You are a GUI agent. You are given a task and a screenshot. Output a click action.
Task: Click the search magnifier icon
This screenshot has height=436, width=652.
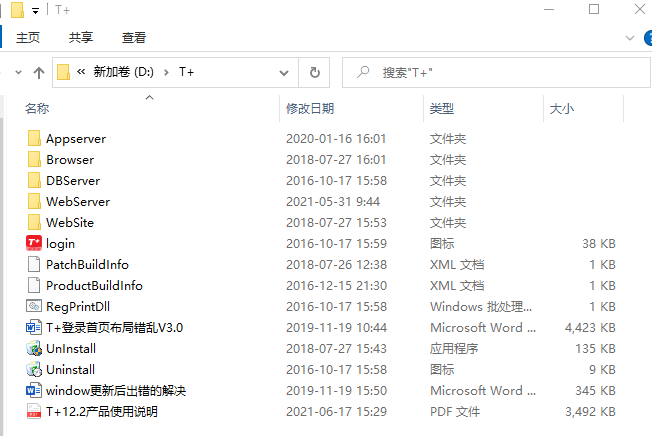[363, 72]
